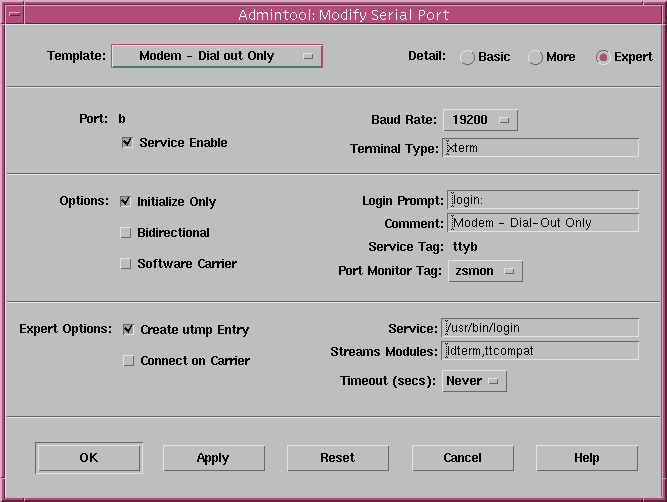Enable the Bidirectional checkbox

click(x=125, y=233)
